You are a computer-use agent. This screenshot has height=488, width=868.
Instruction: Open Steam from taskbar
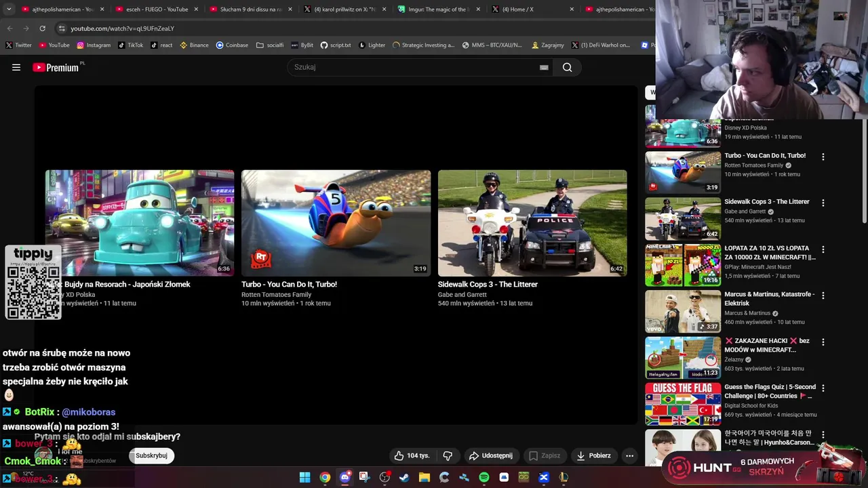click(x=404, y=477)
